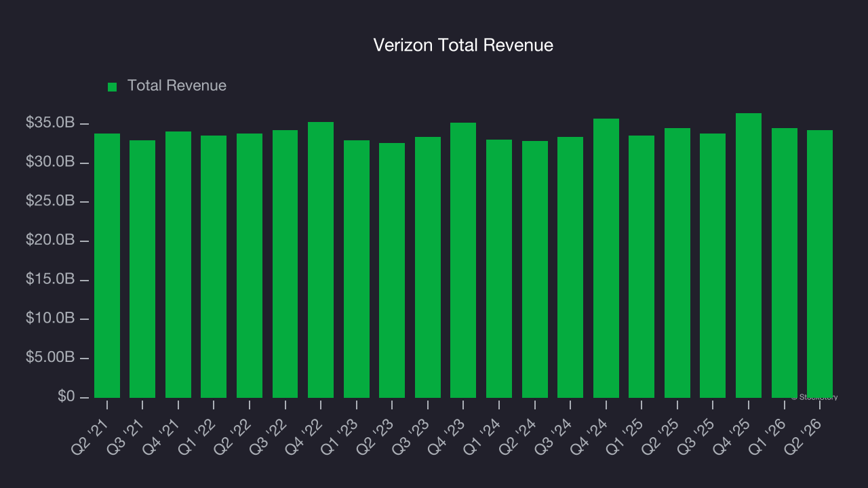Click the Verizon Total Revenue chart title
The image size is (868, 488).
pos(463,45)
